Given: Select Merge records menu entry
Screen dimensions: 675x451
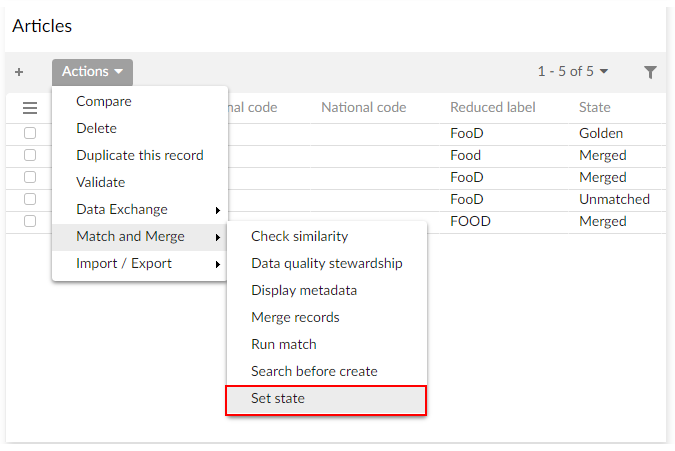Looking at the screenshot, I should 295,318.
